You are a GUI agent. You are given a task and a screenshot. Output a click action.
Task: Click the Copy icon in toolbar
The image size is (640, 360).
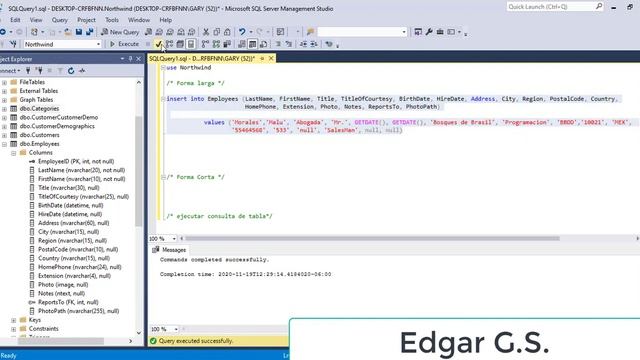[x=217, y=32]
